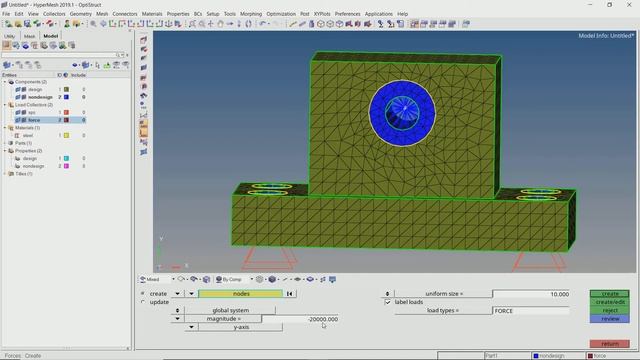Select the update radio button

143,302
